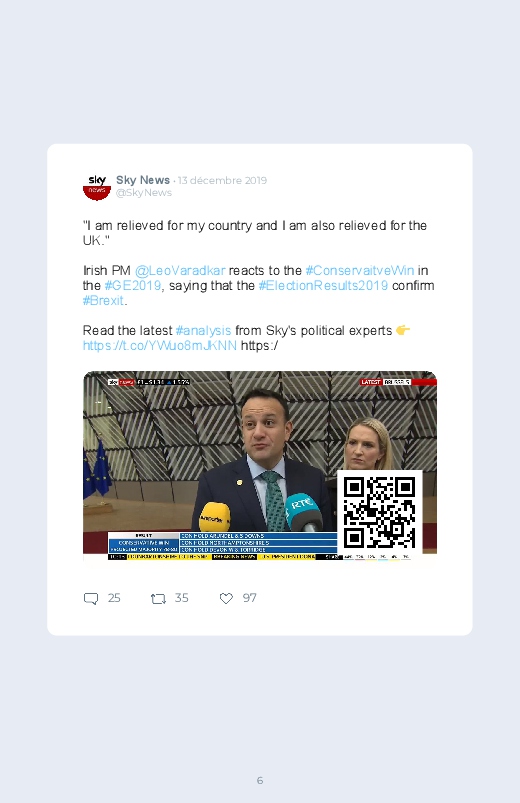
Task: Open the Sky News account name
Action: click(x=143, y=180)
